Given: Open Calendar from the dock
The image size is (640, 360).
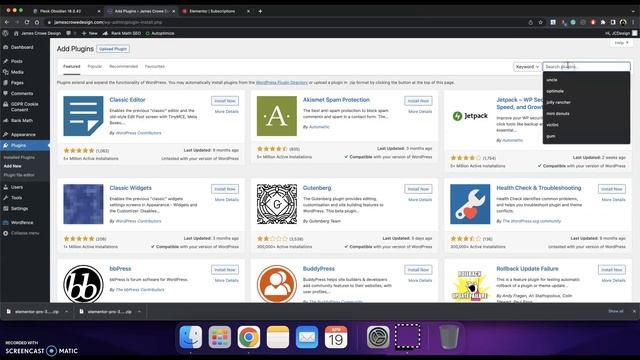Looking at the screenshot, I should (336, 337).
